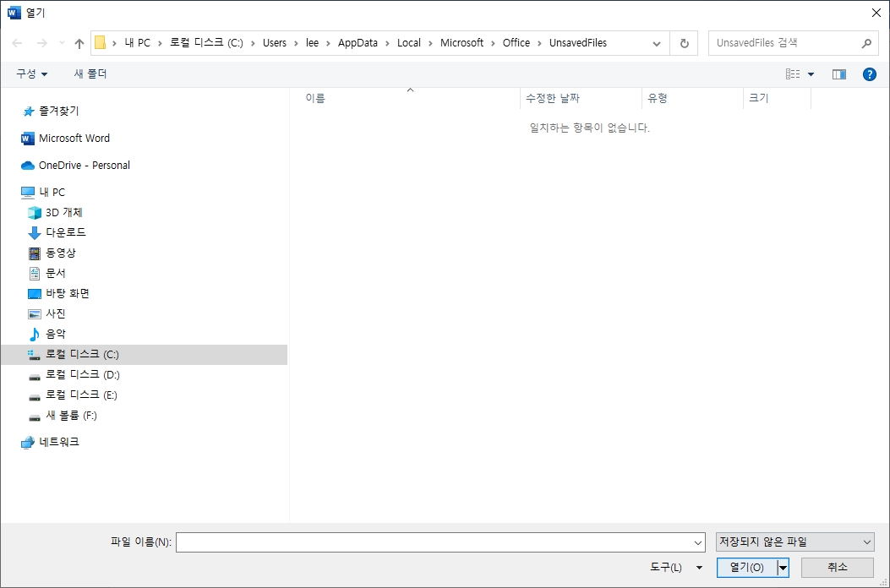Open address bar history dropdown
The image size is (890, 588).
click(657, 43)
